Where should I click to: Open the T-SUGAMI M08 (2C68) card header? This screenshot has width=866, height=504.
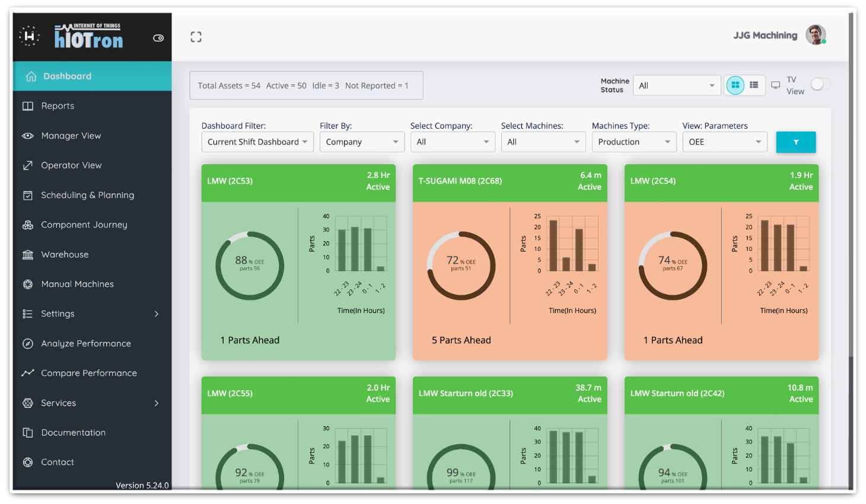pyautogui.click(x=510, y=183)
